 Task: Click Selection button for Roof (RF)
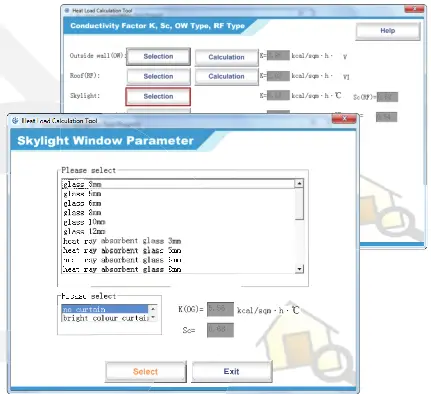point(158,76)
